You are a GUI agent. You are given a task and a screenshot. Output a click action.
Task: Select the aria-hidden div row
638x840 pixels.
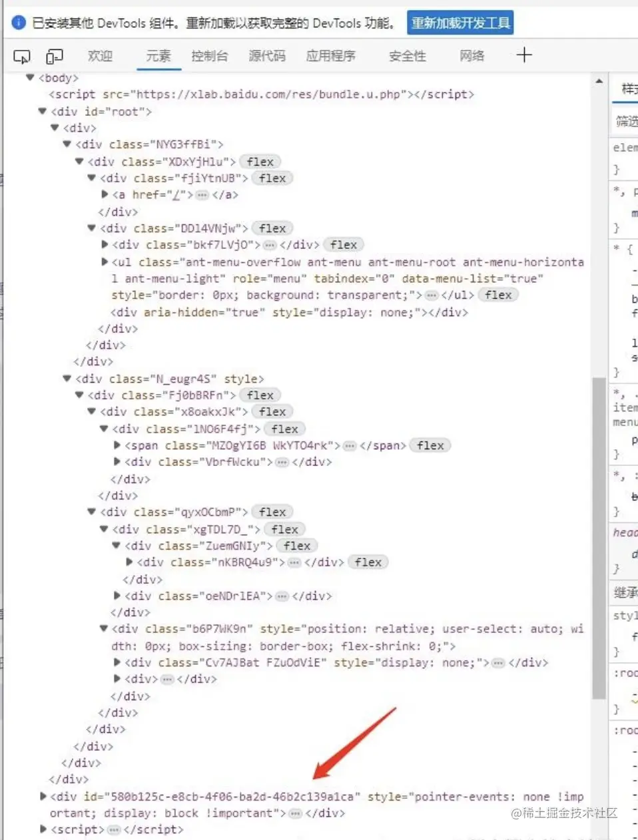pos(289,312)
